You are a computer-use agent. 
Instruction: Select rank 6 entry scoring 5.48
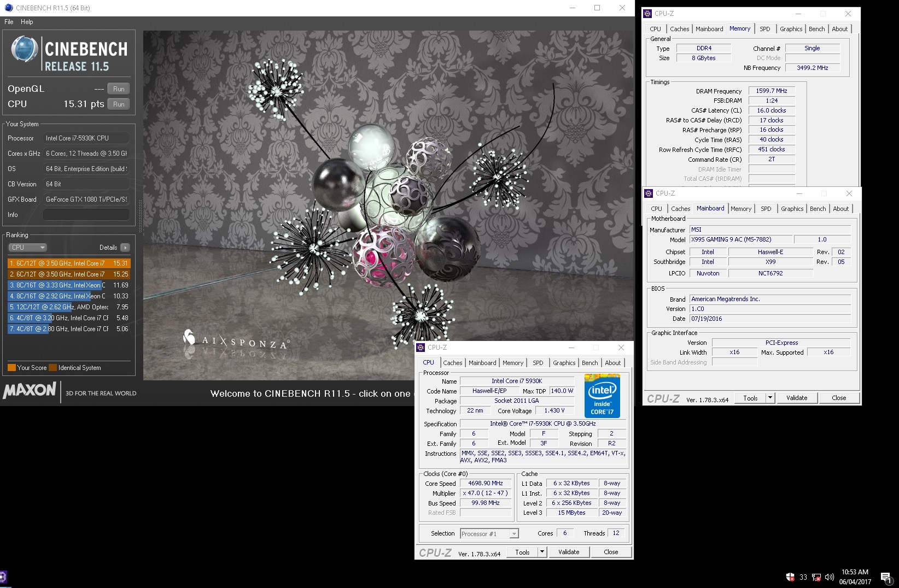coord(69,318)
